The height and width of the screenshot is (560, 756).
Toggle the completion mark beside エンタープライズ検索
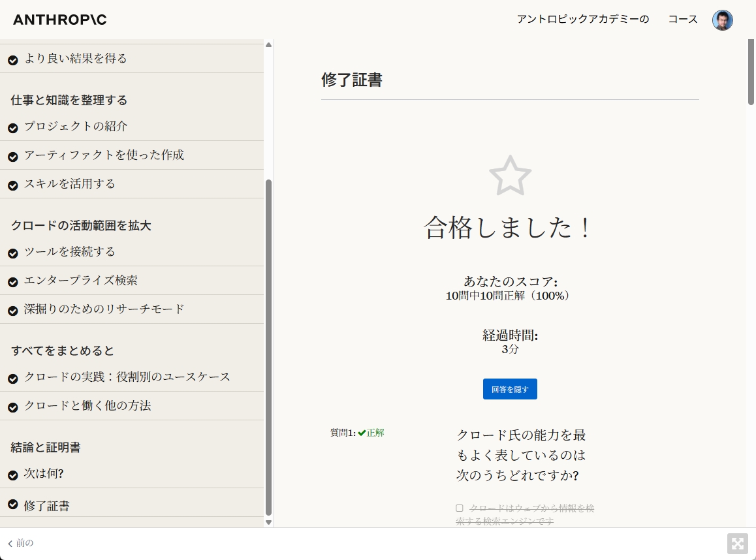(13, 281)
